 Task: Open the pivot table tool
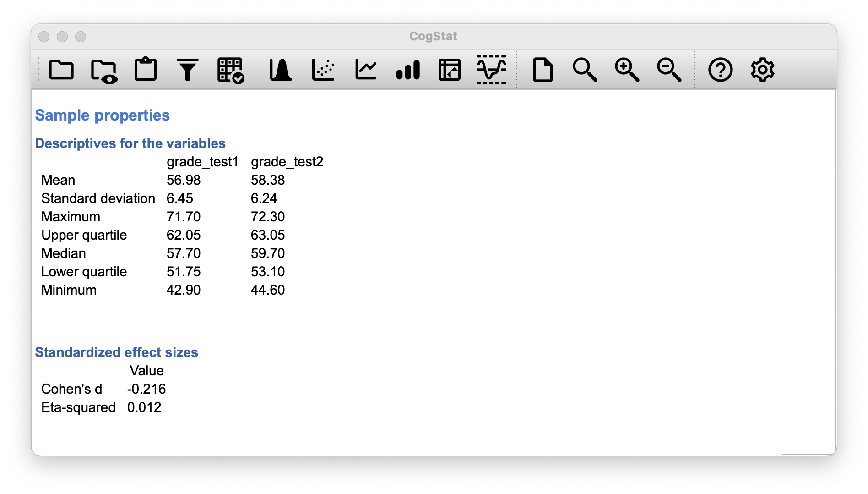[449, 70]
